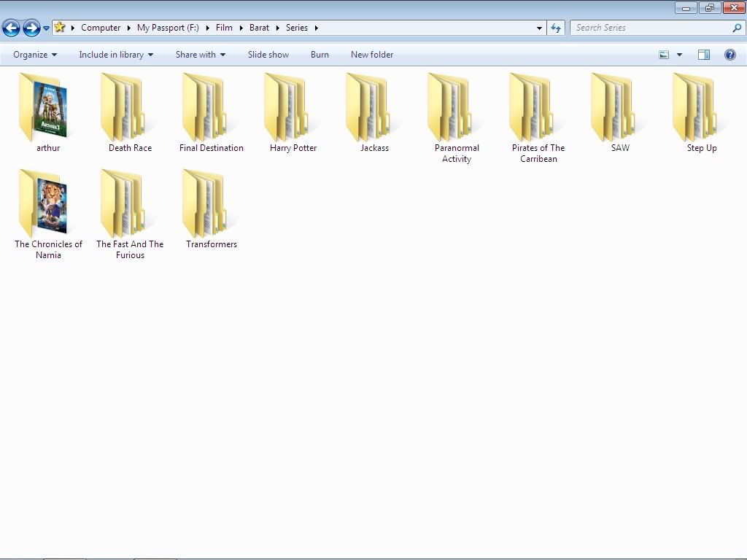Show previous locations address dropdown
The image size is (747, 560).
click(x=539, y=28)
